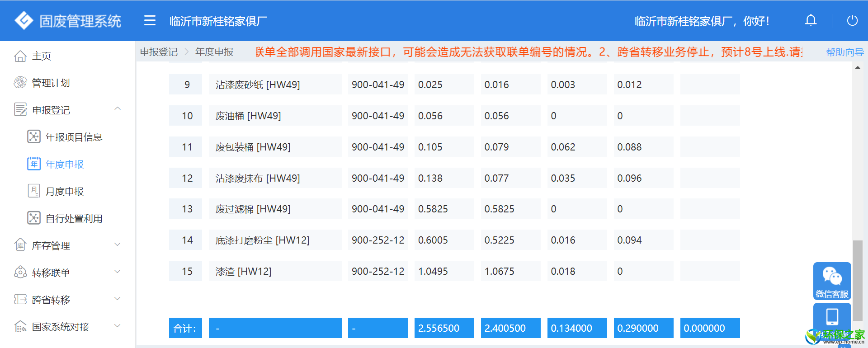Open 自行处置利用 menu item

coord(74,219)
